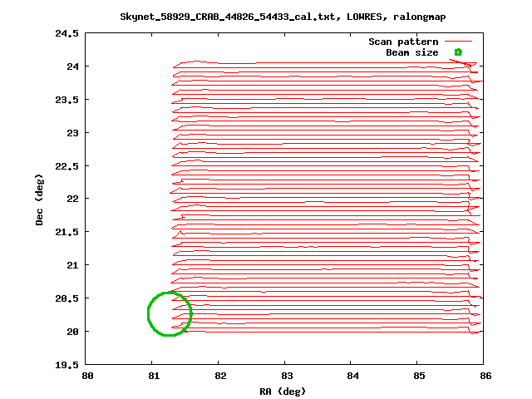Click the green beam size marker in legend
Viewport: 532px width, 399px height.
[x=457, y=52]
